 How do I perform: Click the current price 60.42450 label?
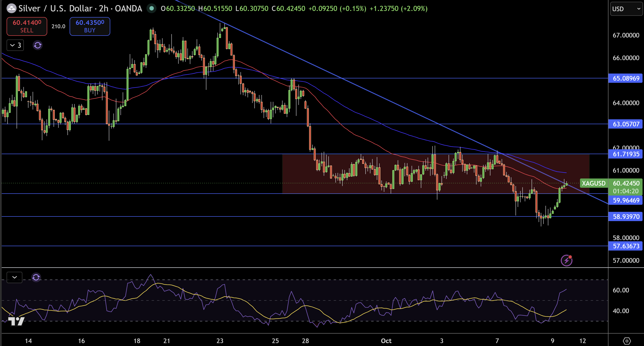tap(626, 183)
